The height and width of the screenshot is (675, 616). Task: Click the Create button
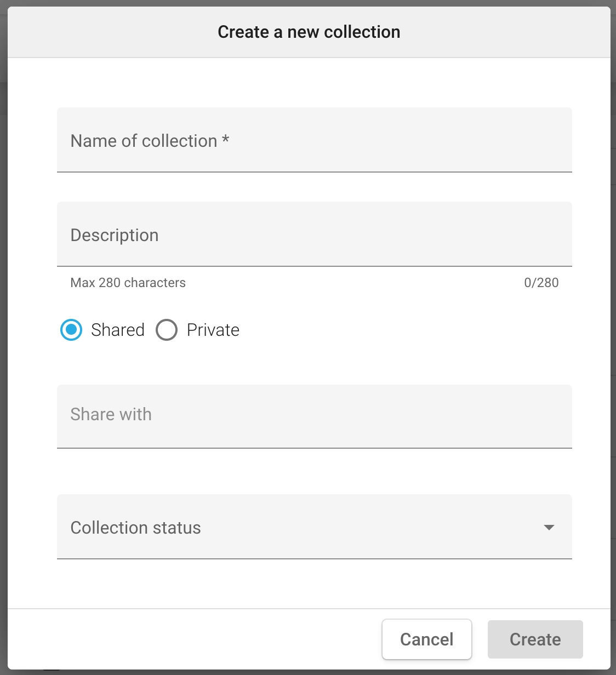click(x=535, y=639)
